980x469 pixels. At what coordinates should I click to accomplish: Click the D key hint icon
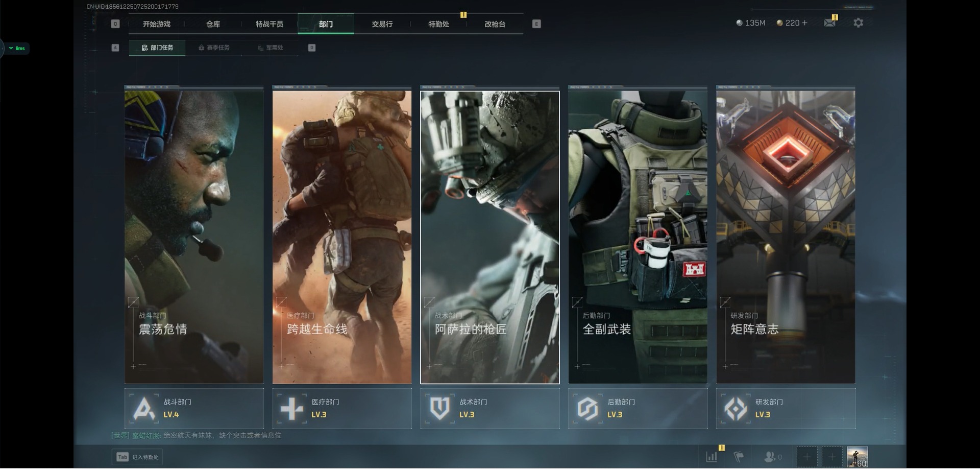pos(312,48)
